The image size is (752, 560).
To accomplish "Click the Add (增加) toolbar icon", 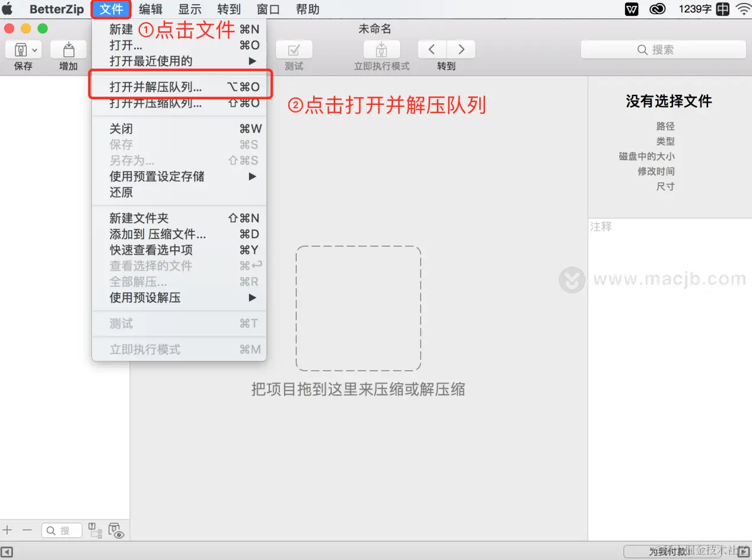I will click(x=69, y=50).
